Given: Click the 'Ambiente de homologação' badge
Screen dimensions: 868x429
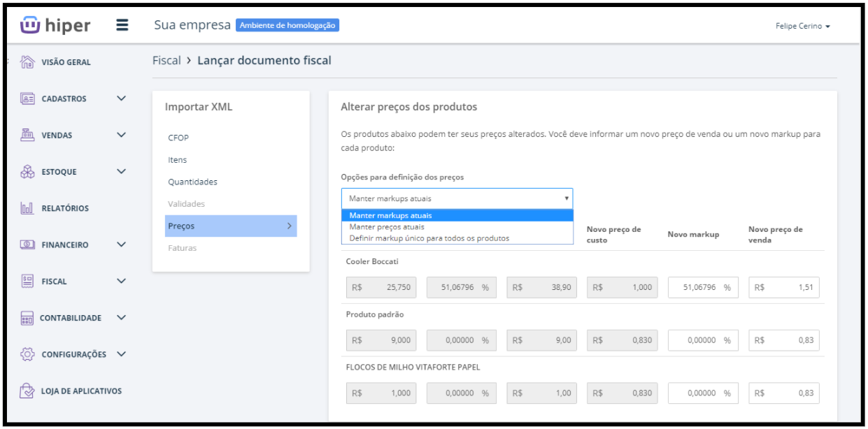Looking at the screenshot, I should [x=287, y=25].
